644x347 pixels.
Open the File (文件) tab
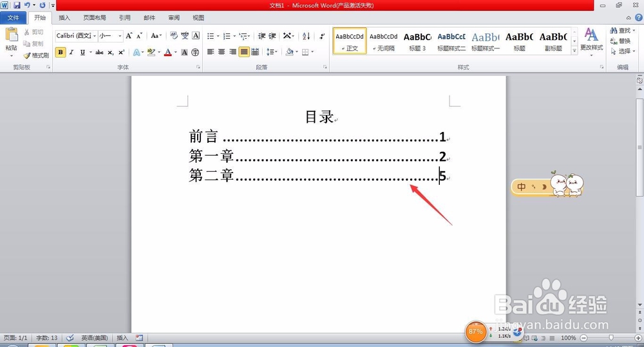tap(13, 17)
